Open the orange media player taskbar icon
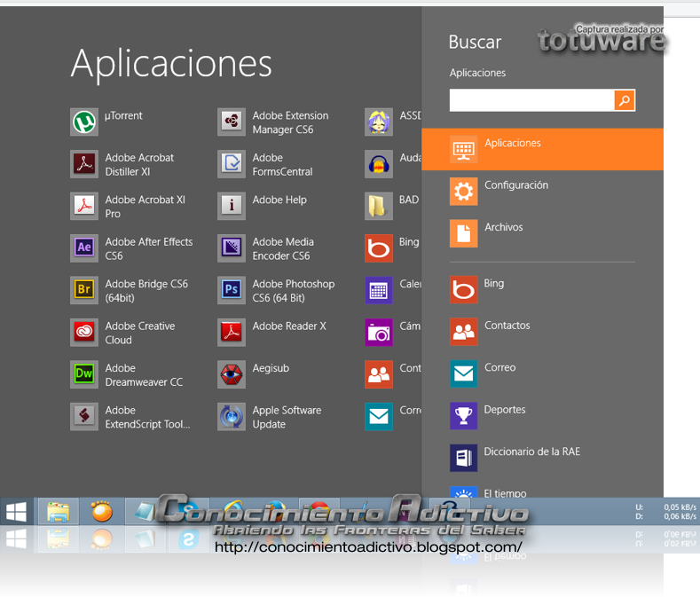The height and width of the screenshot is (597, 700). (x=102, y=511)
